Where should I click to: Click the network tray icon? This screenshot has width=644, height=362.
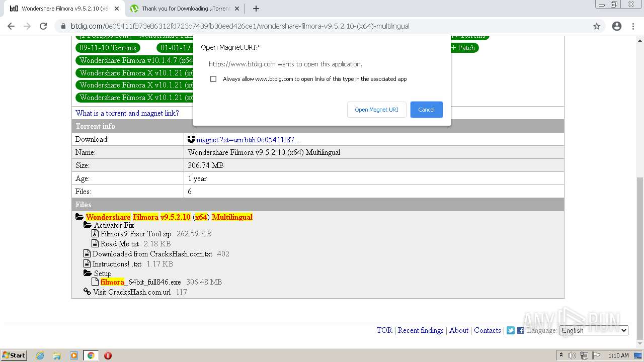coord(584,355)
